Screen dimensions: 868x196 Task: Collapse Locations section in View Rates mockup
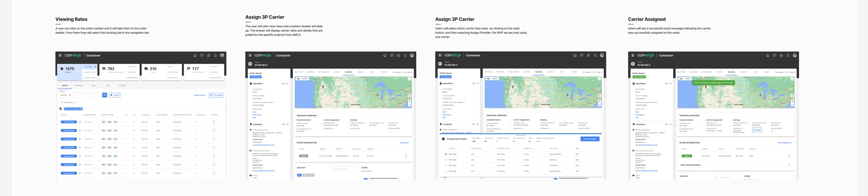tap(288, 124)
